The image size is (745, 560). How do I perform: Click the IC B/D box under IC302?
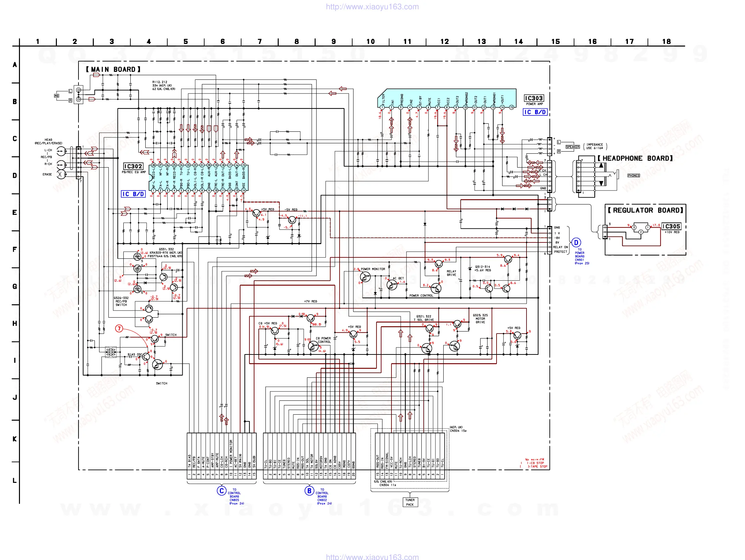pos(133,194)
